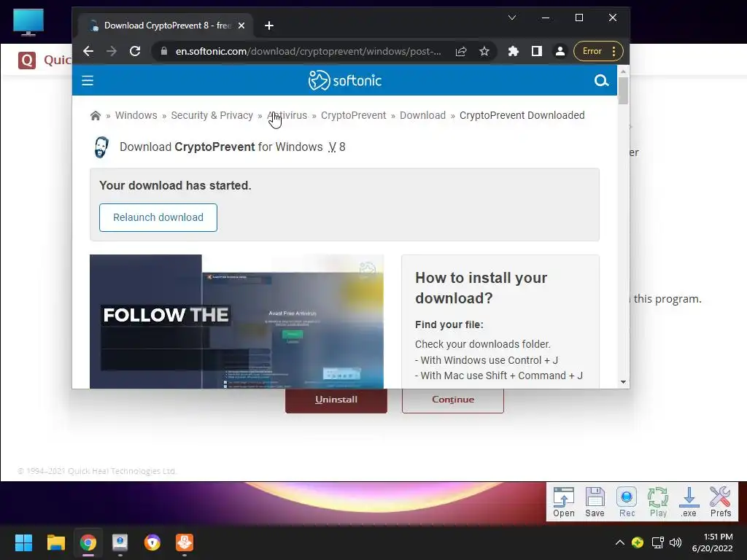Open the volume tray icon
The width and height of the screenshot is (747, 560).
[676, 542]
